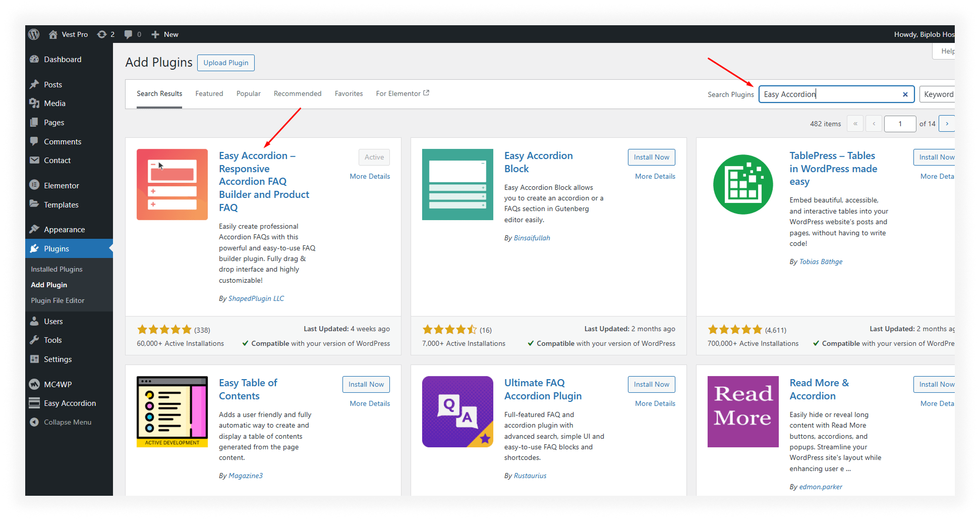This screenshot has height=521, width=980.
Task: Open Add Plugin submenu item
Action: [49, 285]
